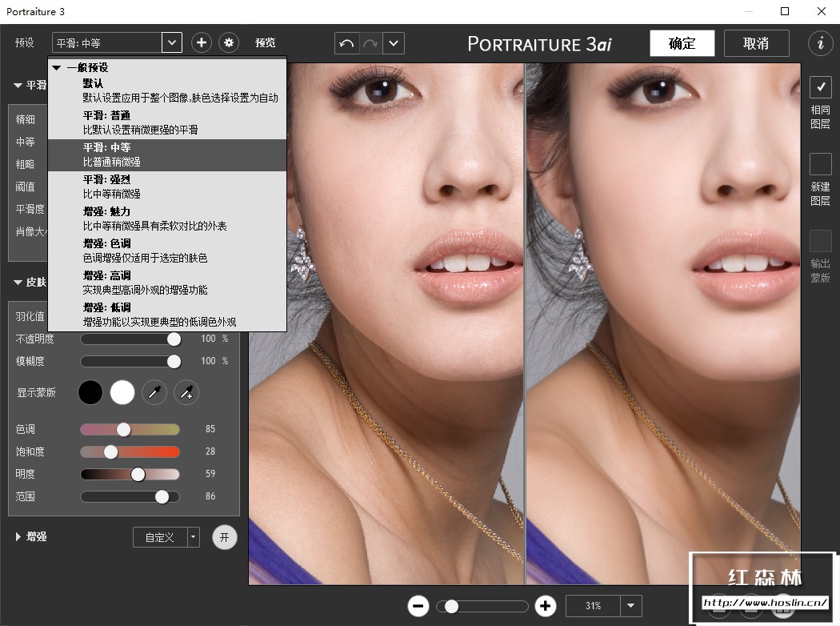Select the 平滑: 强烈 preset
Screen dimensions: 840x626
167,187
